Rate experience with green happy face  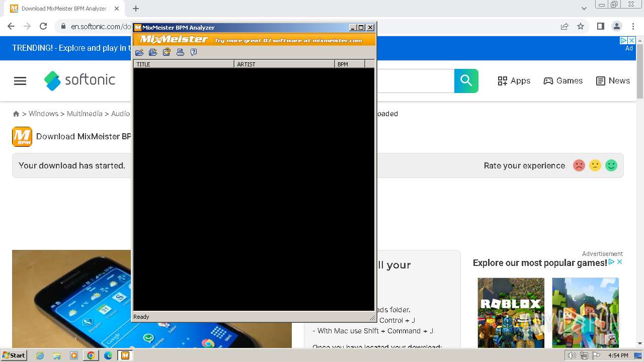click(x=611, y=165)
